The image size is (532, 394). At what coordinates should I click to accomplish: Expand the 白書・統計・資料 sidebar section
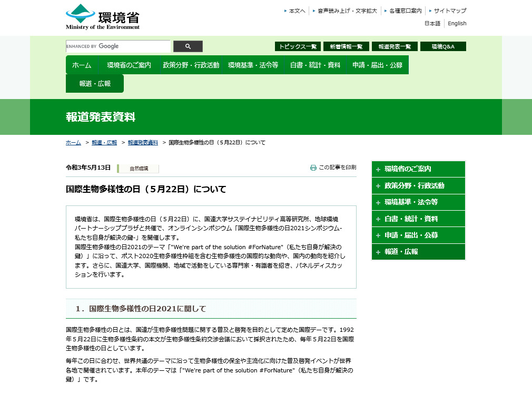(x=418, y=219)
